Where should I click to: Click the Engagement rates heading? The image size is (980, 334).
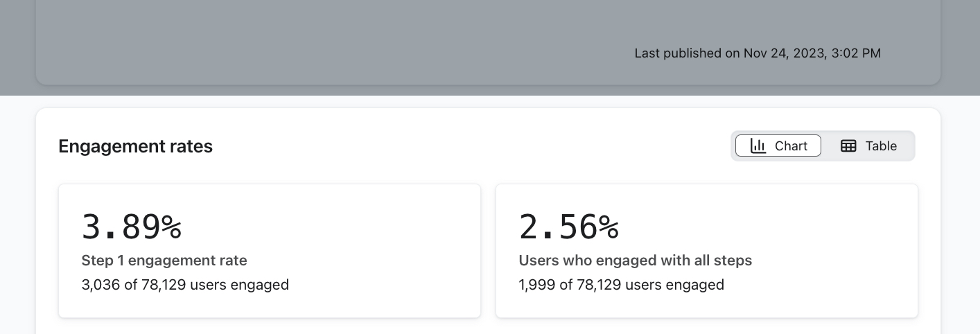pos(135,146)
